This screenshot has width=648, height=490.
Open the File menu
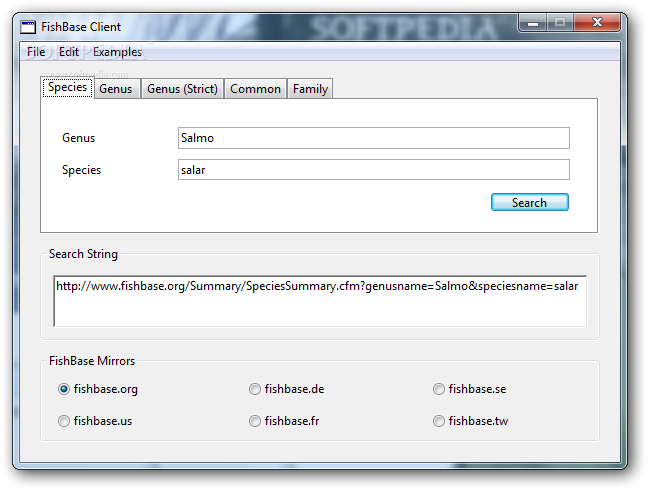36,52
